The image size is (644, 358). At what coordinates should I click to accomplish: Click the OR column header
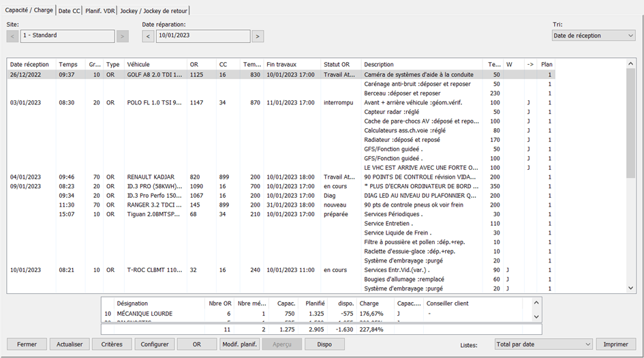coord(201,65)
